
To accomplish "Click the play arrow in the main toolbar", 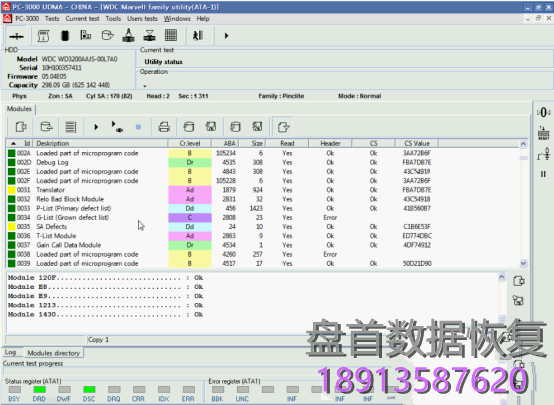I will (226, 36).
